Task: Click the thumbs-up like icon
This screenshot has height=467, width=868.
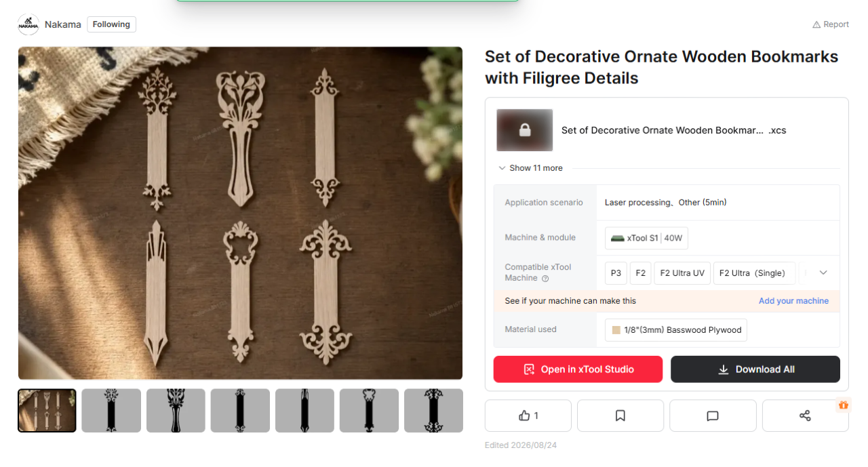Action: [x=524, y=415]
